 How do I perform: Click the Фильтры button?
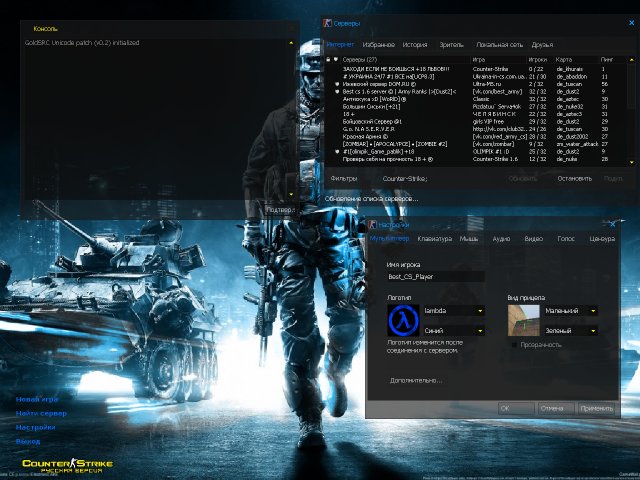(x=344, y=178)
